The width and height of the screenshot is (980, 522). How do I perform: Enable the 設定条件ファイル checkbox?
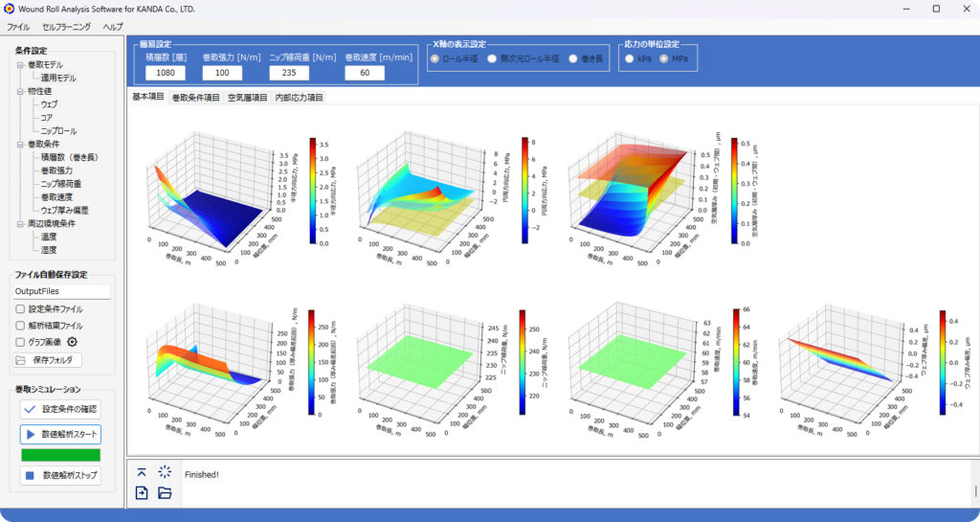coord(20,309)
